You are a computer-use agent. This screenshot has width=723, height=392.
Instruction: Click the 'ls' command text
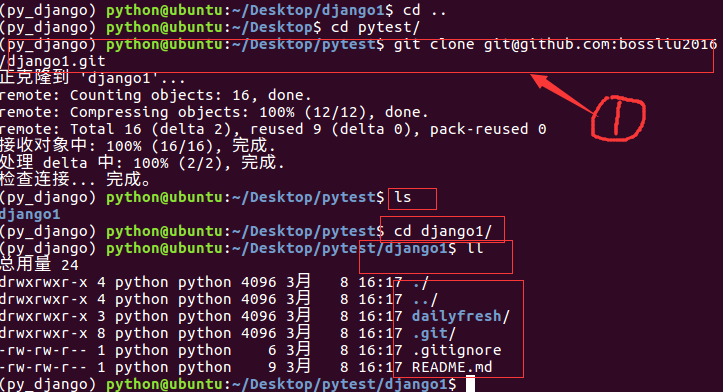[x=402, y=197]
